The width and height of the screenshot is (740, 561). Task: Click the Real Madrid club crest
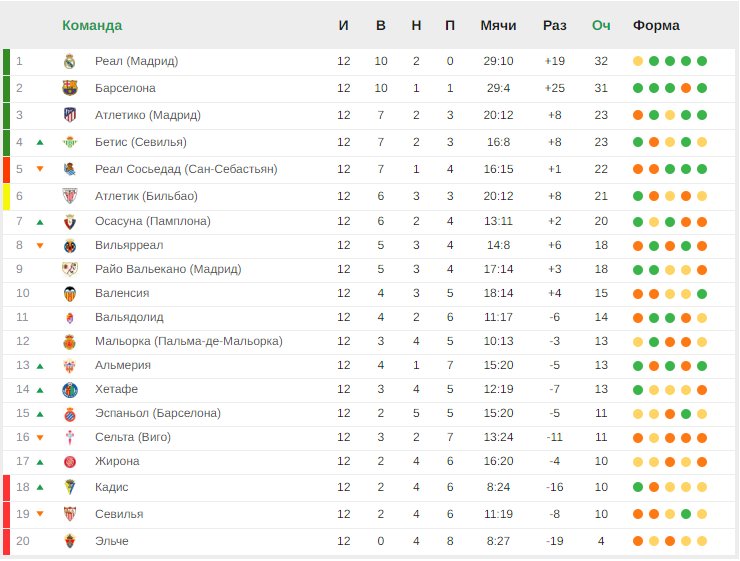coord(70,61)
